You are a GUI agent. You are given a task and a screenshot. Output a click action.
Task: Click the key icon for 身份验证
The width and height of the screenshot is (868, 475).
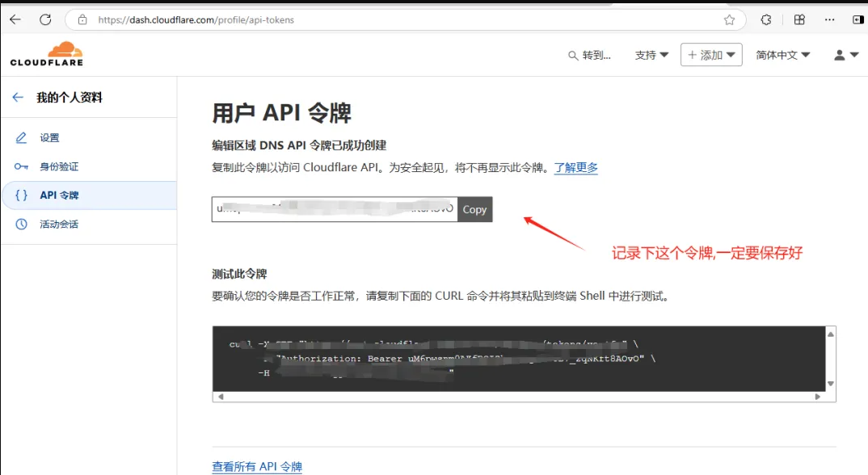click(x=21, y=166)
